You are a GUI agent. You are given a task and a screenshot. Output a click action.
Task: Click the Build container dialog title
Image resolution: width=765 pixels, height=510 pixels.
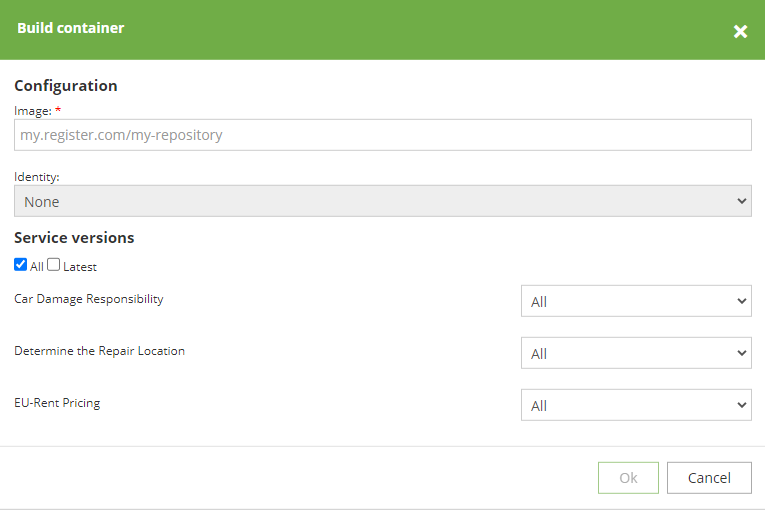tap(71, 28)
